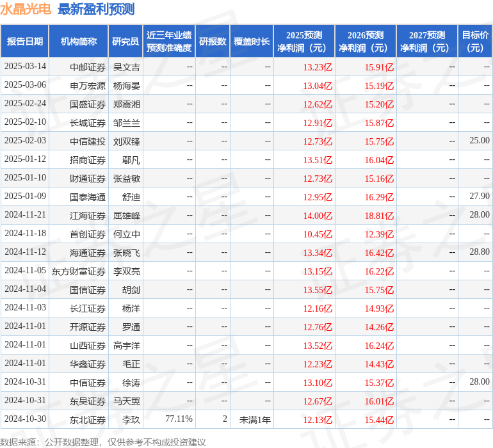Select researcher 罗通
The height and width of the screenshot is (448, 493).
click(131, 327)
